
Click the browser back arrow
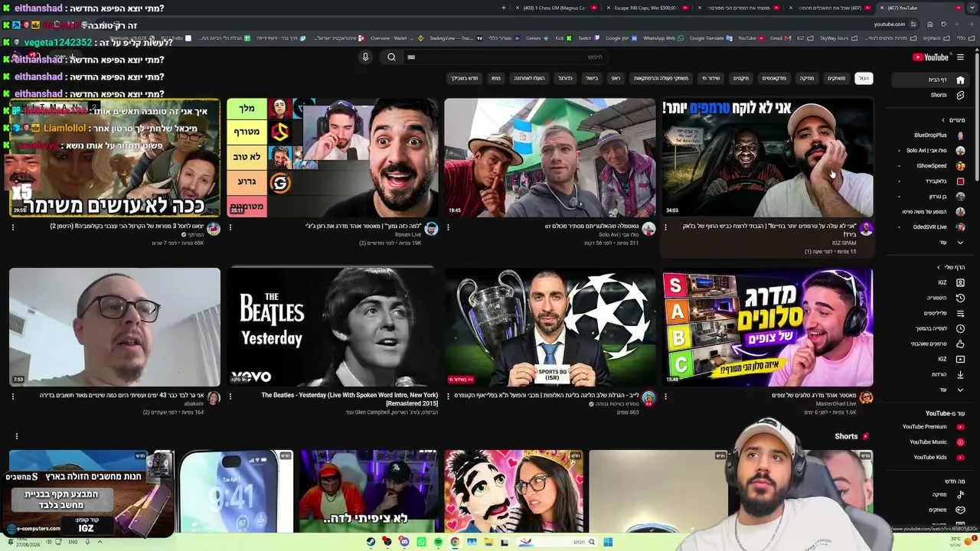click(971, 24)
